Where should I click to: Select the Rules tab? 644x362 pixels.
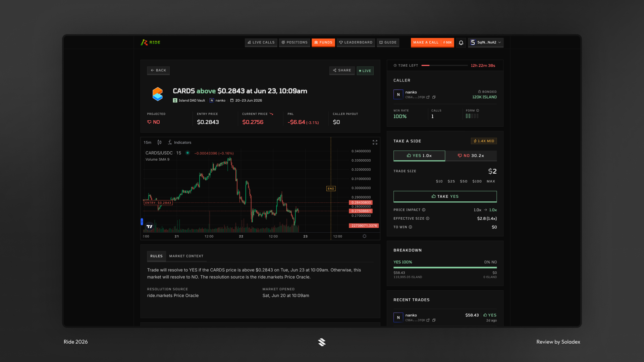point(156,256)
